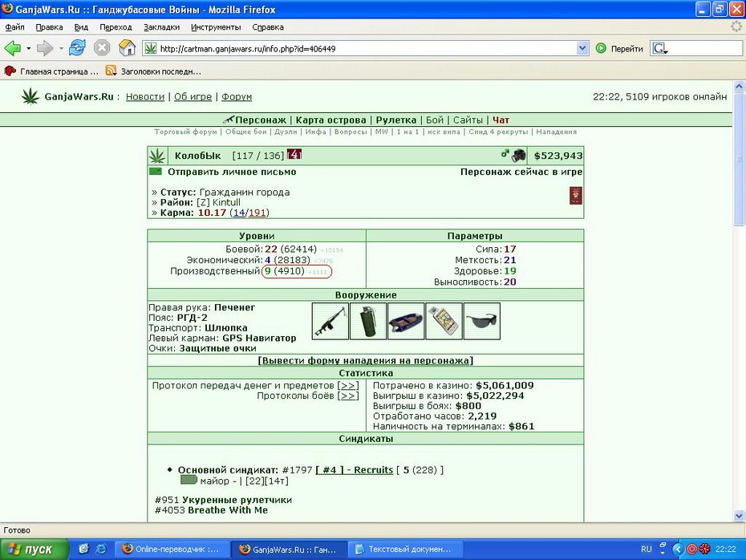Click Вывести форму нападения на персонажа
Image resolution: width=746 pixels, height=560 pixels.
click(x=366, y=361)
